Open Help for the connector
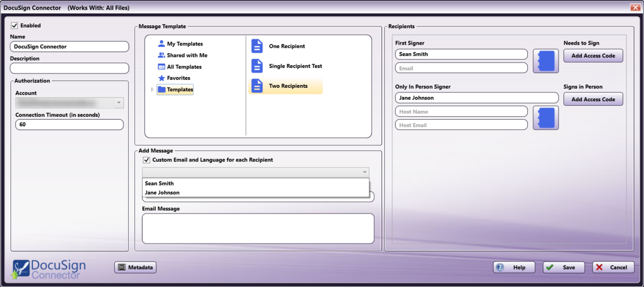Screen dimensions: 644x287 click(514, 267)
